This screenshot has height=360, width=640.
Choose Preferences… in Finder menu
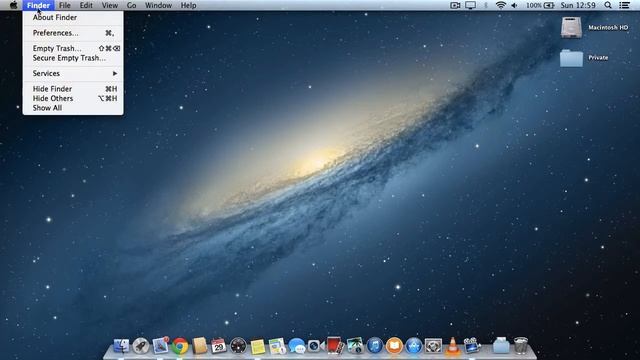point(73,33)
